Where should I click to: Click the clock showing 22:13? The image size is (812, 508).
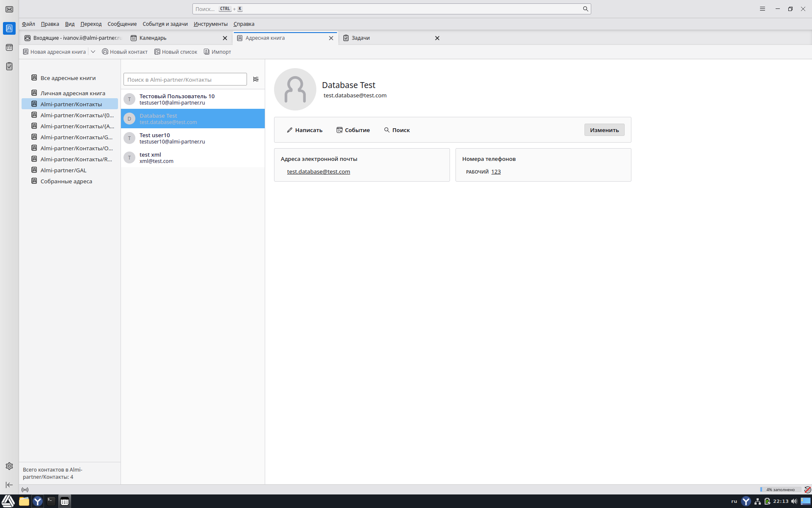tap(781, 501)
